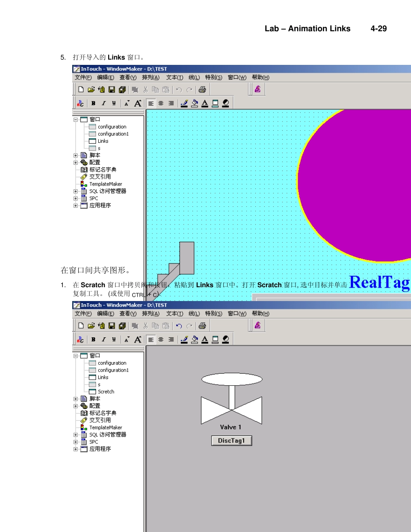Collapse 窗口 tree node in lower screenshot
The image size is (411, 532).
(76, 356)
